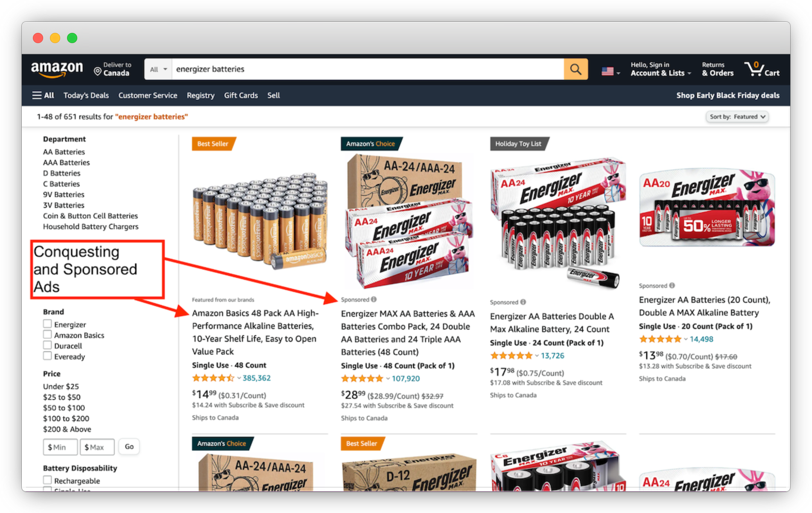Click the orange search magnifier button
Viewport: 812px width, 513px height.
click(575, 69)
